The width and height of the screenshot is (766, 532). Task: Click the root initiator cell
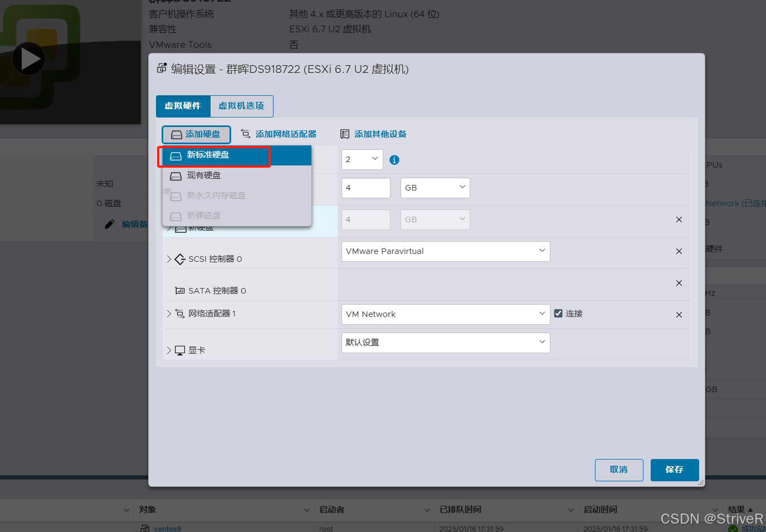pos(326,529)
